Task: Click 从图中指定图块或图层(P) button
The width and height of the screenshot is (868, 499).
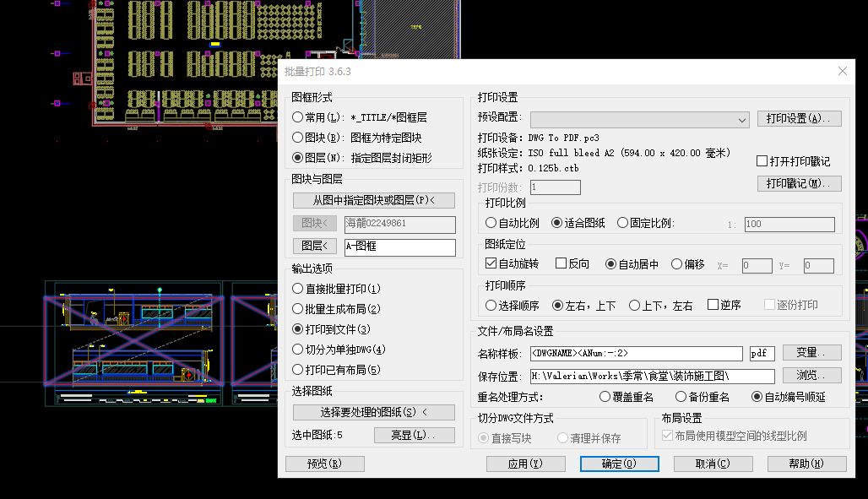Action: point(373,200)
